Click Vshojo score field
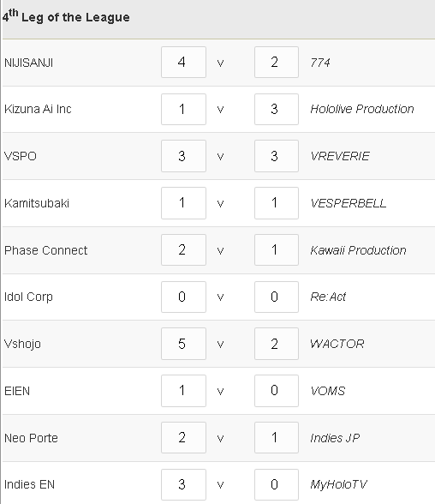Screen dimensions: 435x504 pyautogui.click(x=183, y=344)
